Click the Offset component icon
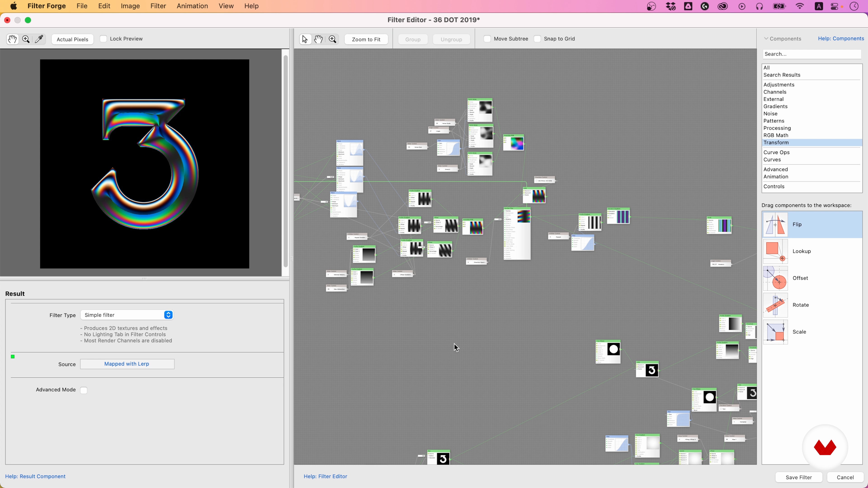Image resolution: width=868 pixels, height=488 pixels. tap(775, 278)
